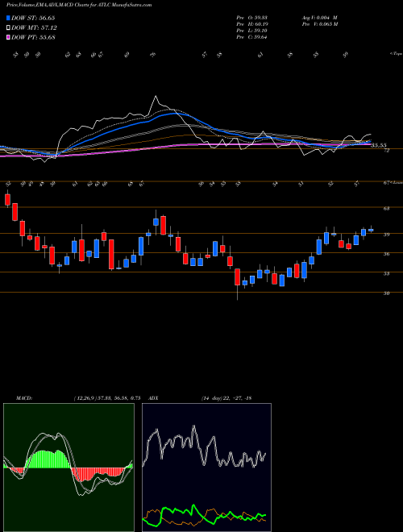Image resolution: width=403 pixels, height=532 pixels.
Task: Click the first red candlestick on the left
Action: coord(7,200)
